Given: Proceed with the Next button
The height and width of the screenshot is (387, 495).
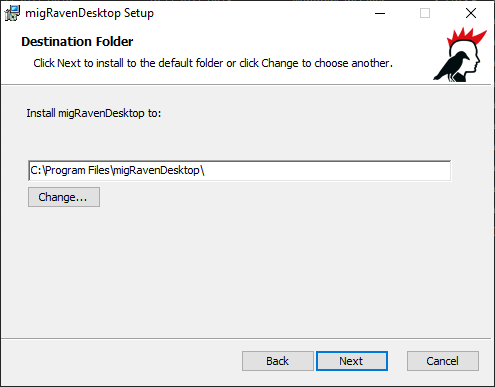Looking at the screenshot, I should [352, 361].
